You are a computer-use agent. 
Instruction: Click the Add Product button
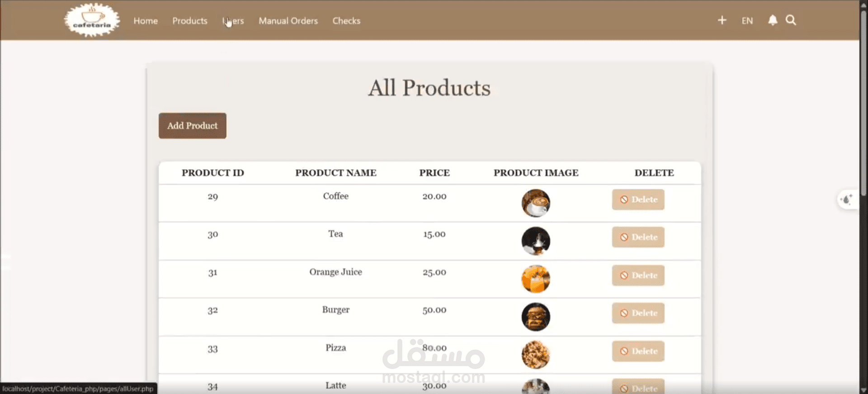[193, 126]
